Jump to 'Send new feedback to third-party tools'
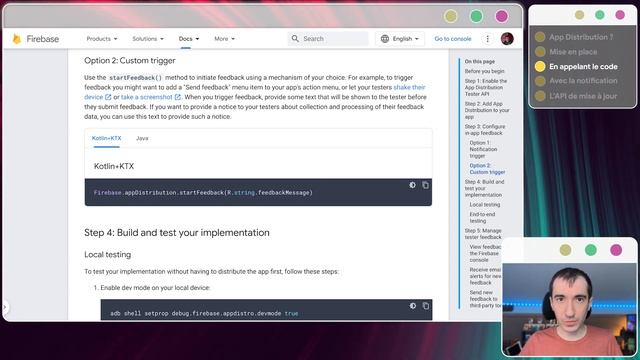 (485, 299)
